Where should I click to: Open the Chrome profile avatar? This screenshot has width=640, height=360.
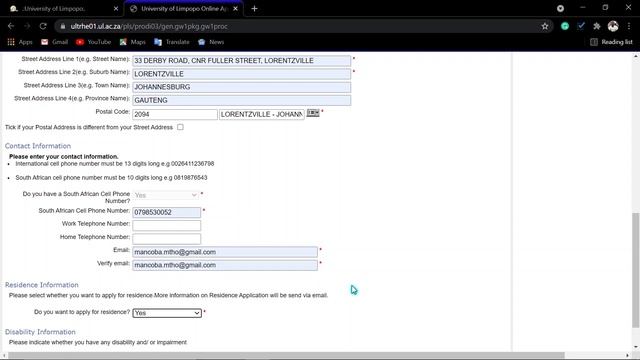[x=613, y=26]
